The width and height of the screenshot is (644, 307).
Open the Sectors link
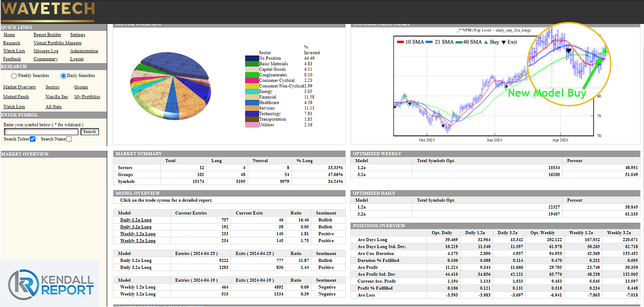(x=52, y=87)
